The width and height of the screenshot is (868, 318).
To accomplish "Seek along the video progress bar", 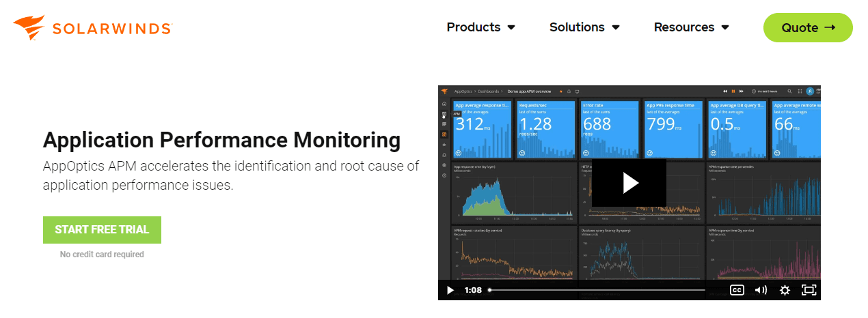I will (x=597, y=290).
